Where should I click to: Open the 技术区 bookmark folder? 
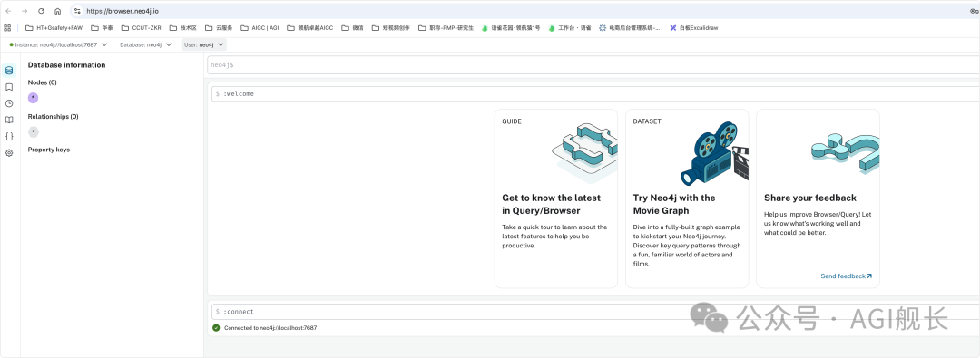pos(183,27)
